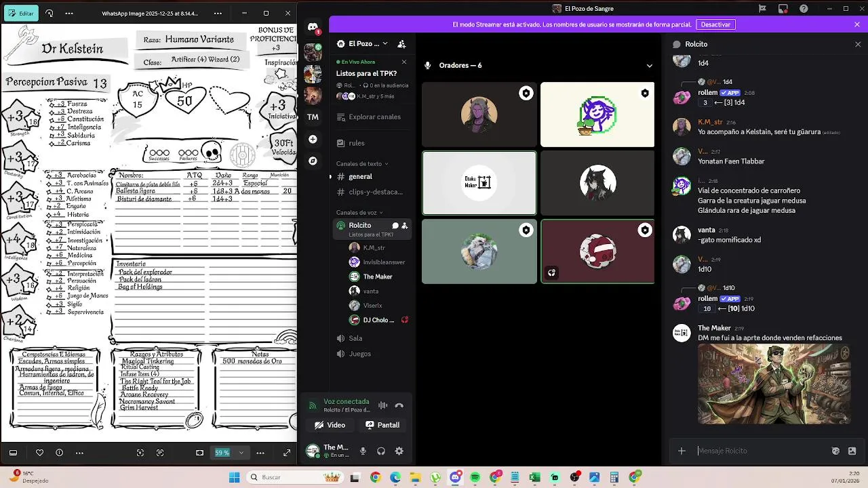Click rotate image icon in Photos window

50,13
